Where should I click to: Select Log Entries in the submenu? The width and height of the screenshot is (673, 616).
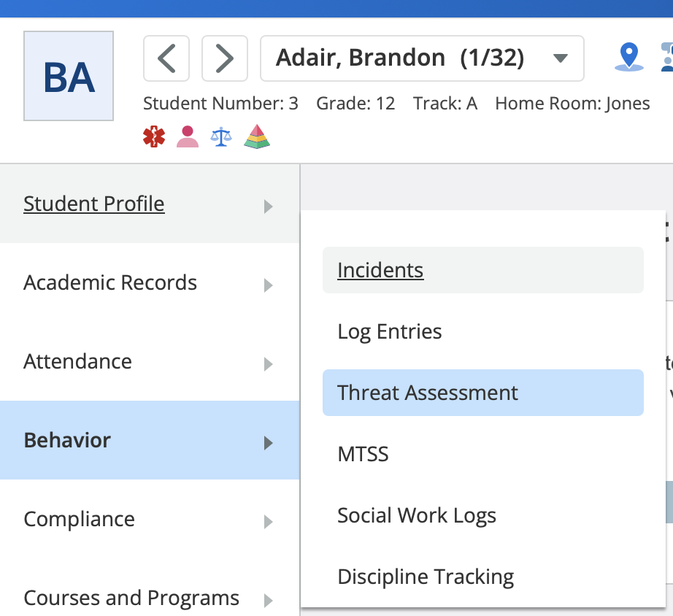click(483, 331)
